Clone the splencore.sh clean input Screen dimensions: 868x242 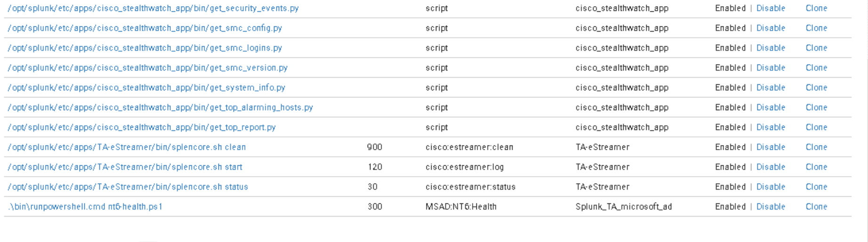816,147
